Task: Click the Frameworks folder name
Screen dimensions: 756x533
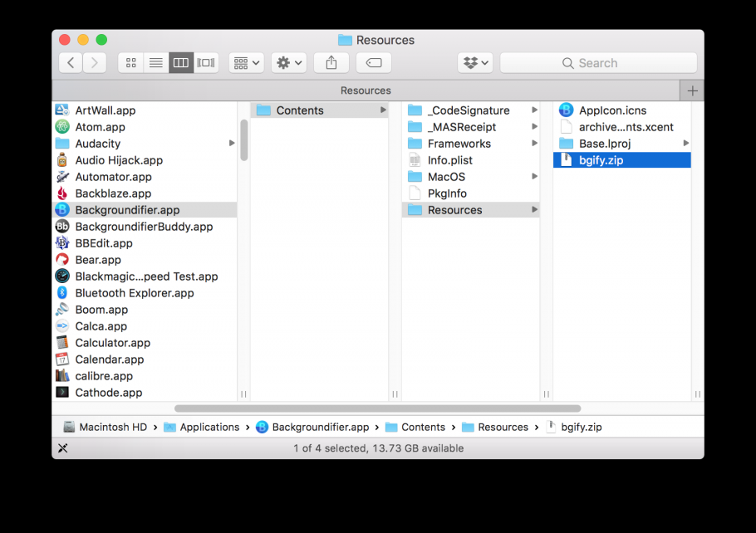Action: click(459, 144)
